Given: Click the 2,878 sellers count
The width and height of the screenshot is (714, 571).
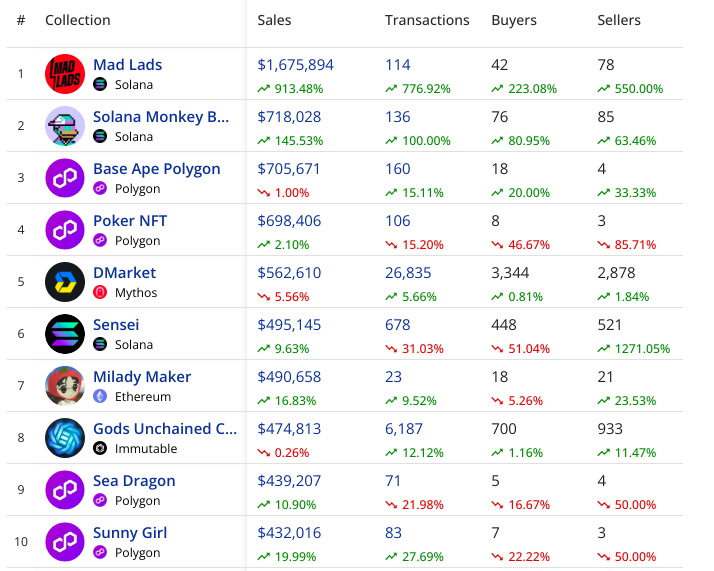Looking at the screenshot, I should pyautogui.click(x=616, y=273).
